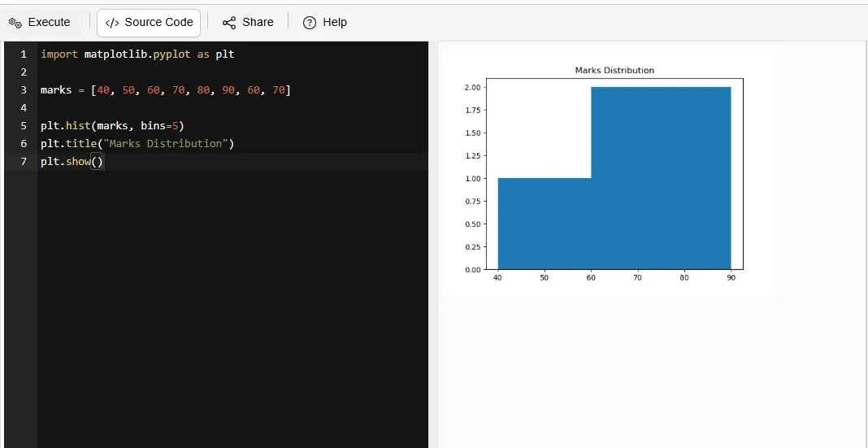Image resolution: width=868 pixels, height=448 pixels.
Task: Click the 60 x-axis label
Action: point(591,278)
